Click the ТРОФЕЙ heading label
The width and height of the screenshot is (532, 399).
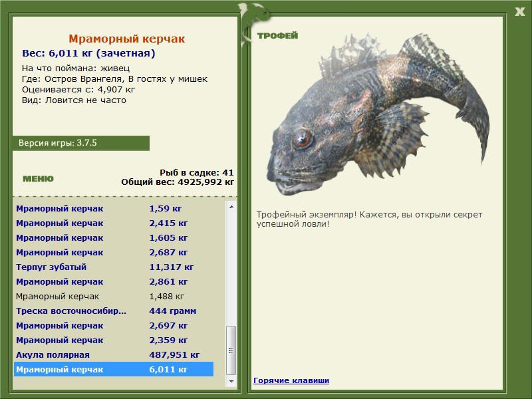point(277,36)
